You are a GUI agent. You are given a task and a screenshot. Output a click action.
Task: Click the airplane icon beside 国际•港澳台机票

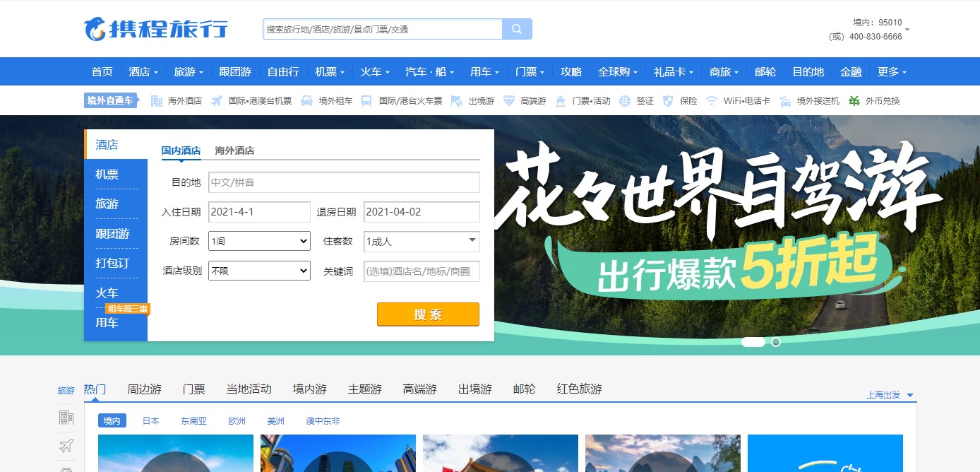point(217,101)
